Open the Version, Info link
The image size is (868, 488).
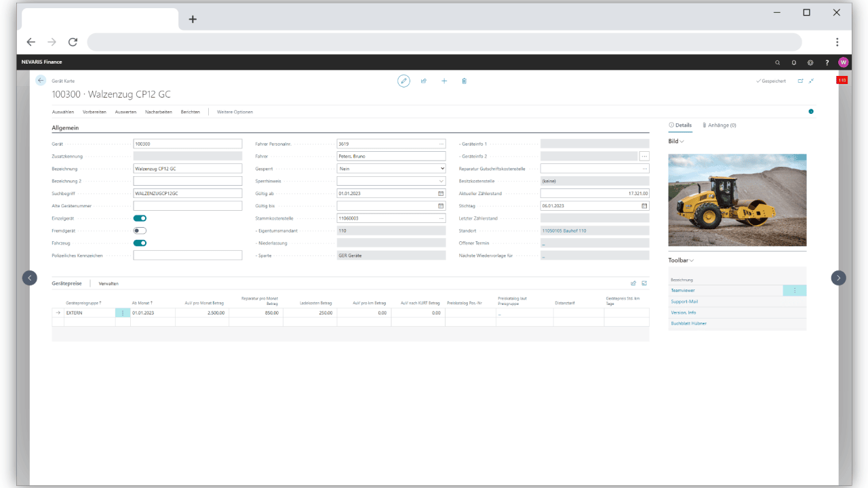(684, 312)
